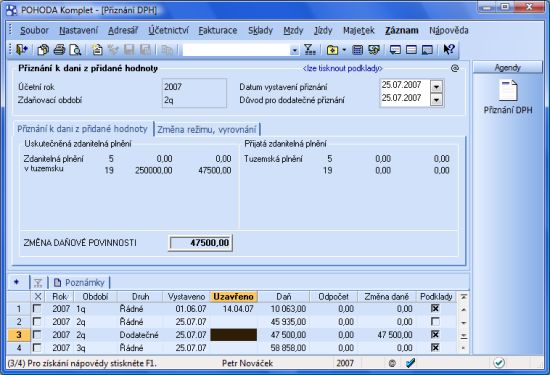Open the calculator toolbar icon
Screen dimensions: 550x375
[x=357, y=50]
